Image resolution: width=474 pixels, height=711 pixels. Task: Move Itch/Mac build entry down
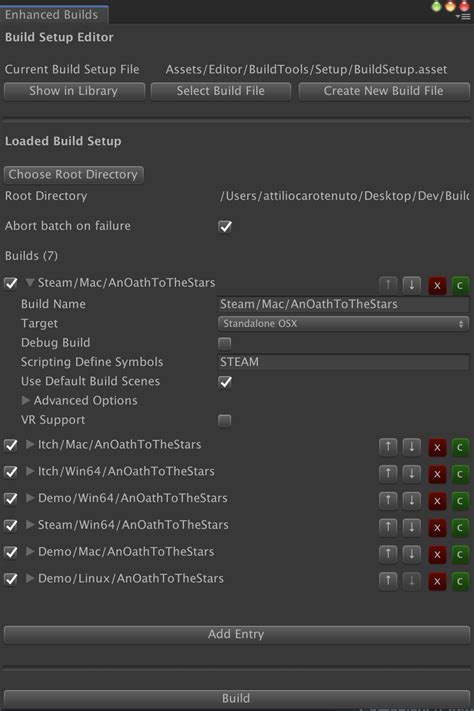[411, 447]
